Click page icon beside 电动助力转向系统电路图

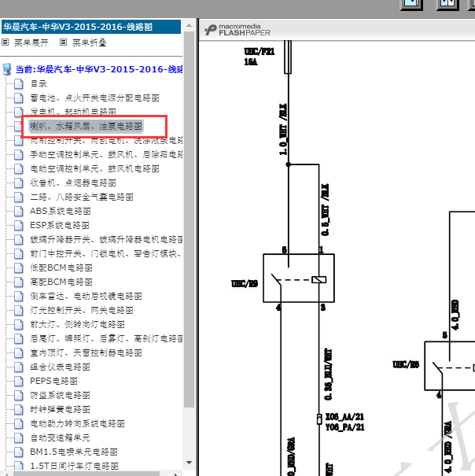[19, 423]
